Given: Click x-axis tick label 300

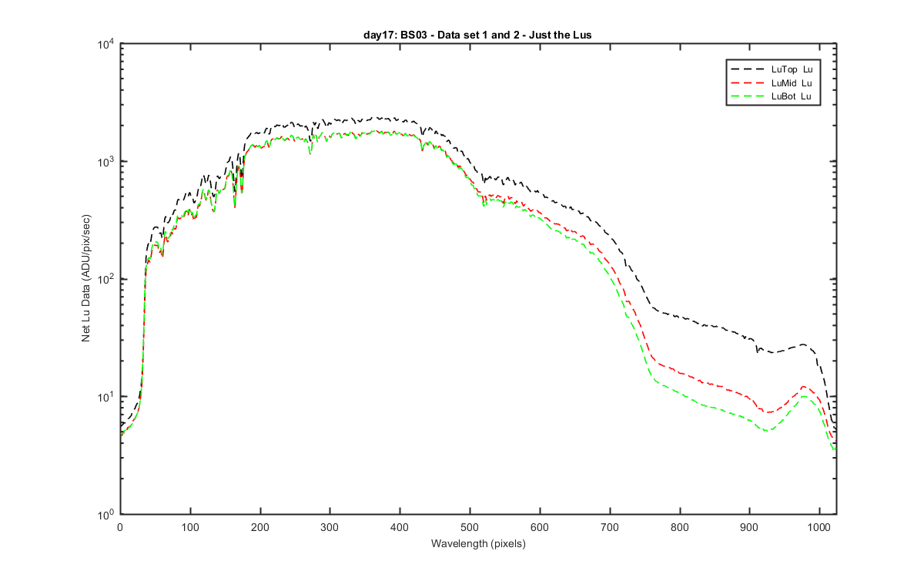Looking at the screenshot, I should point(330,526).
